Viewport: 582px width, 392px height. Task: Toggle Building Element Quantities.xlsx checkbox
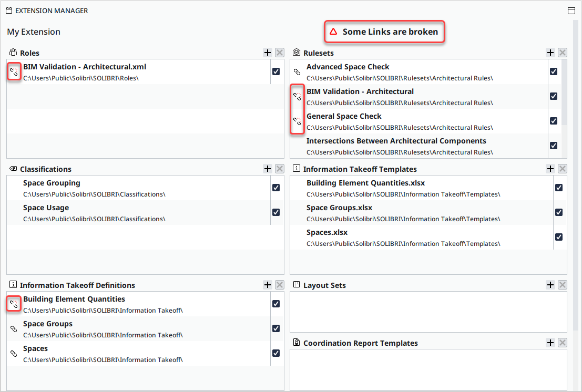559,188
